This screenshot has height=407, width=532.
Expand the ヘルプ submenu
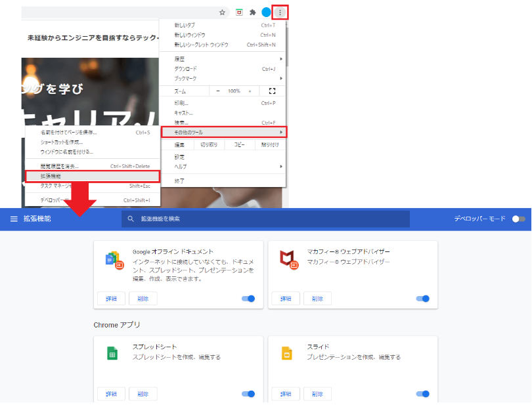point(223,167)
